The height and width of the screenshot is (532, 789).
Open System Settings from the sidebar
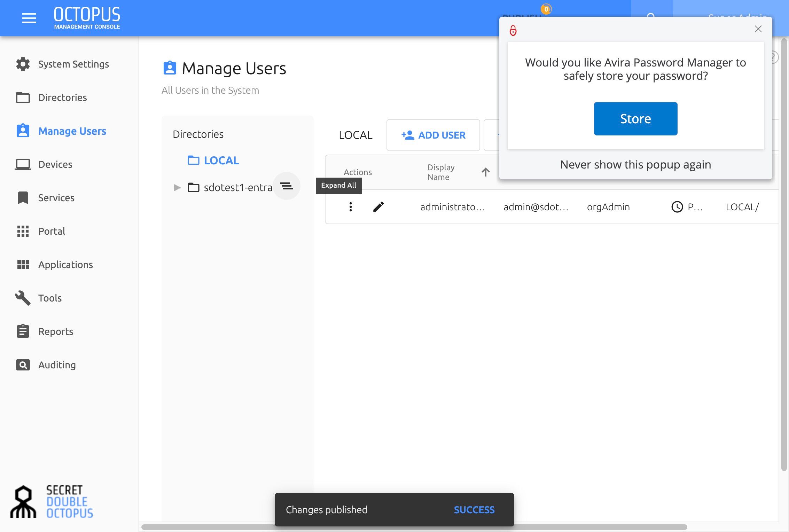coord(63,64)
